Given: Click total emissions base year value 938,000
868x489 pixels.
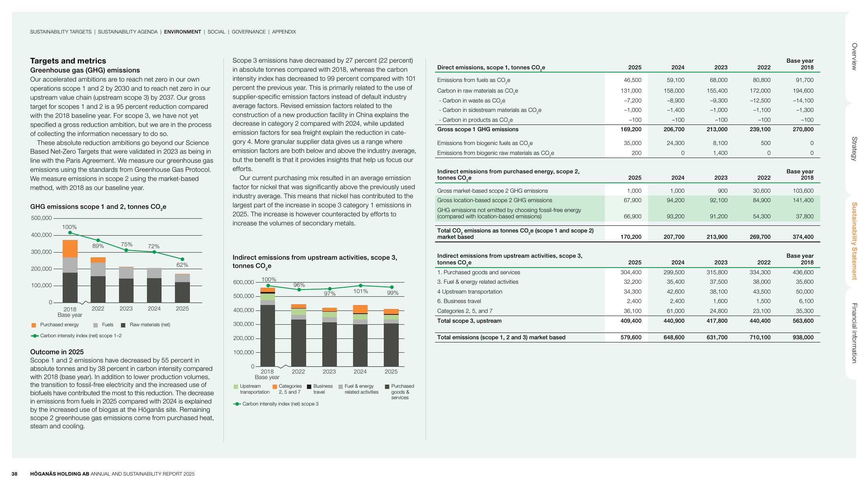Looking at the screenshot, I should click(803, 337).
